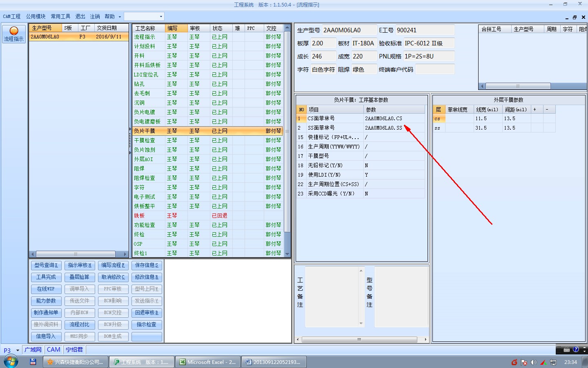Click the 工艺备注 scrollbar down arrow
Screen dimensions: 588x368
(x=361, y=324)
